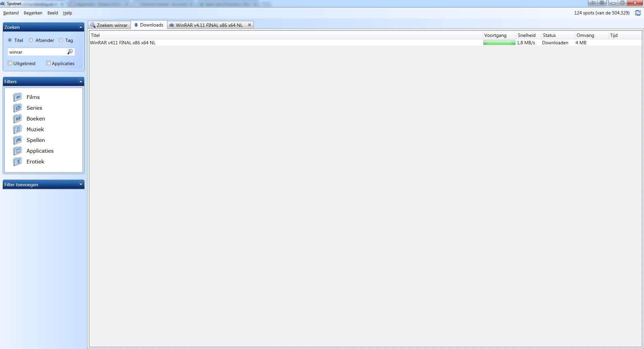Select the Titel search radio button
The height and width of the screenshot is (349, 644).
10,40
